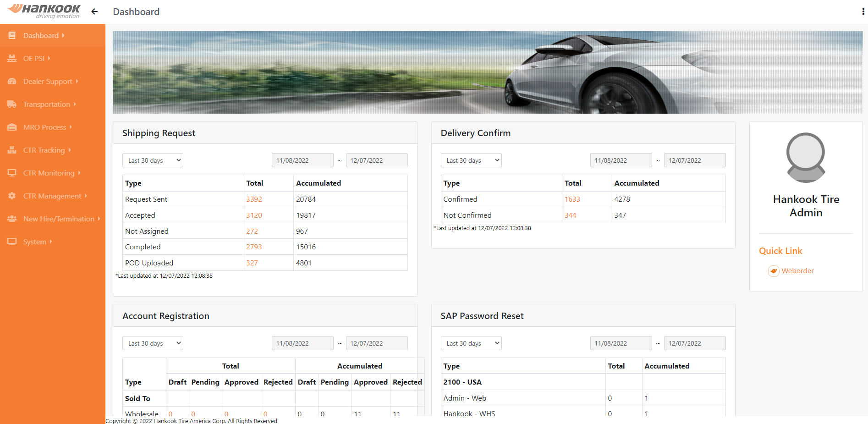Click the New Hire/Termination people icon

pos(12,219)
